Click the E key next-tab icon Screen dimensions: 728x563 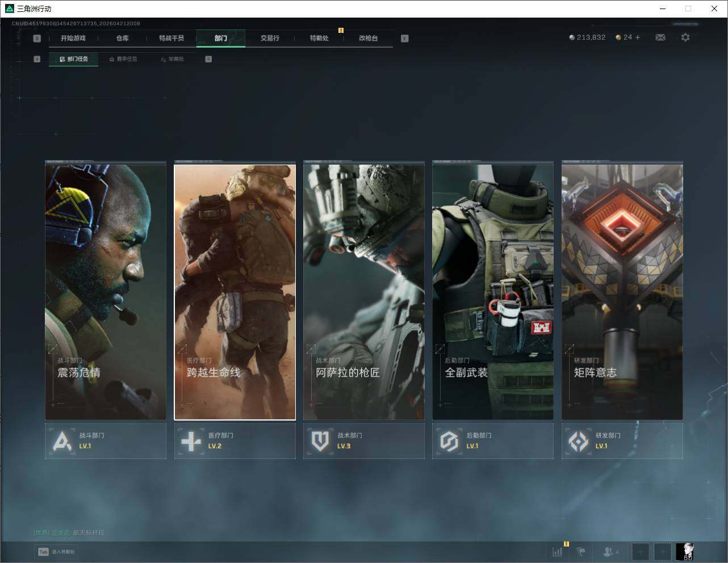click(x=404, y=39)
